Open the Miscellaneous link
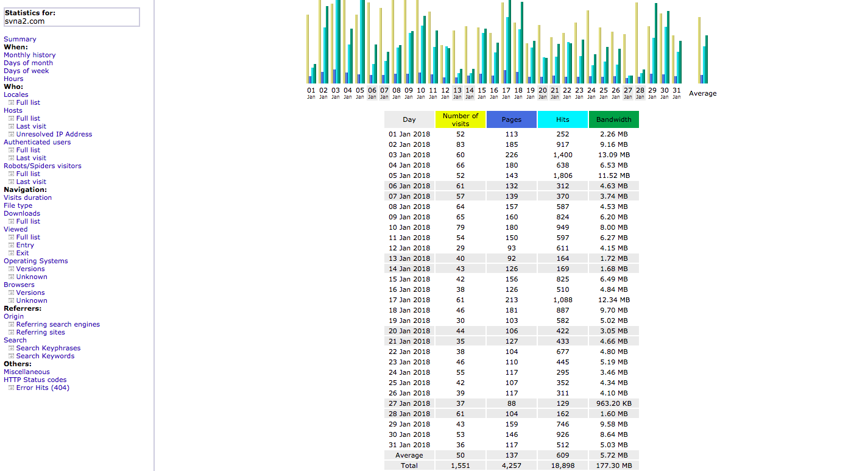Image resolution: width=868 pixels, height=471 pixels. tap(27, 372)
